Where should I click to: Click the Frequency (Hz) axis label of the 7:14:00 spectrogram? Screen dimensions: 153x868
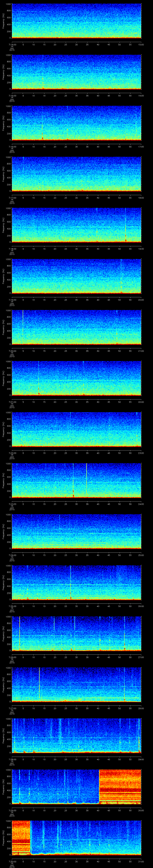tap(3, 21)
